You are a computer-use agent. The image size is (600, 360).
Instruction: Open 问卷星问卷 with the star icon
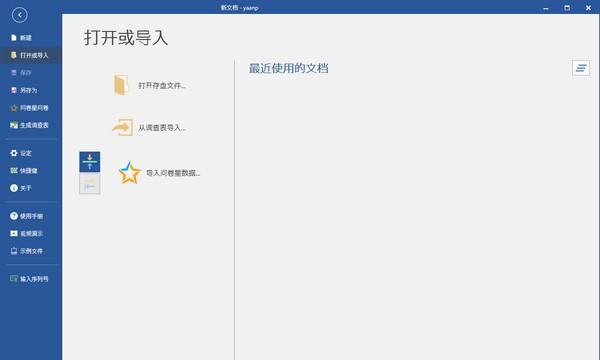29,108
